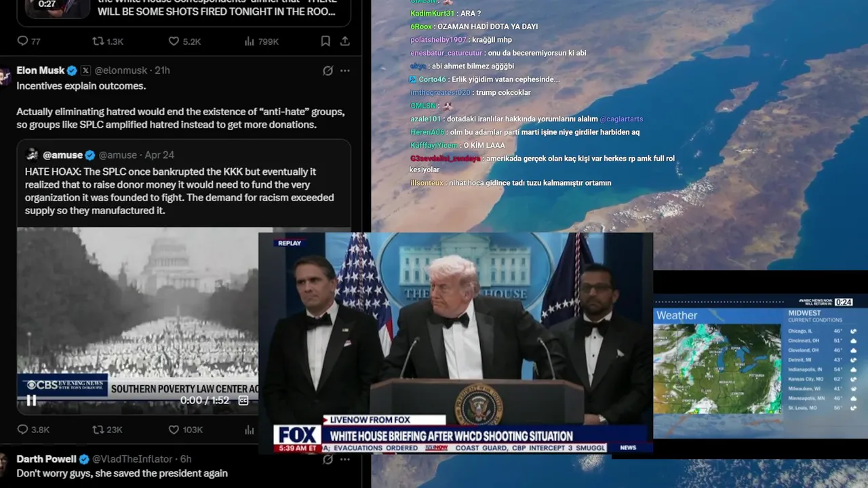The width and height of the screenshot is (868, 488).
Task: Open Darth Powell's profile avatar
Action: (x=5, y=463)
